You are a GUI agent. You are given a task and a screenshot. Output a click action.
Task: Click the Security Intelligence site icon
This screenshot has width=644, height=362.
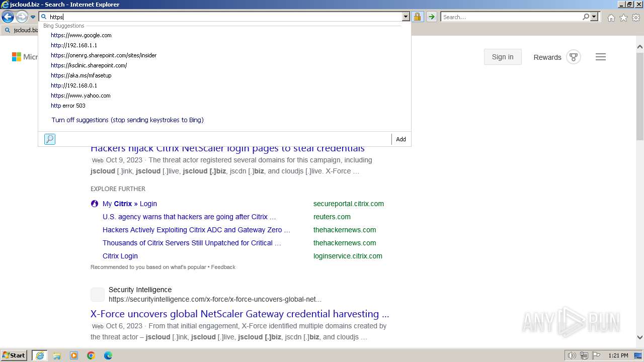pos(98,295)
